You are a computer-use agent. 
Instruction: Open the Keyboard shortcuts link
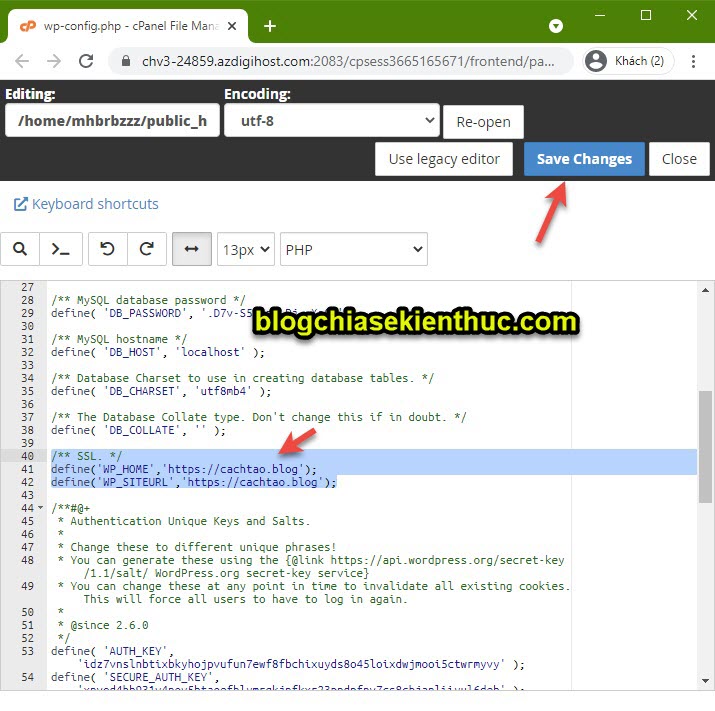click(x=95, y=204)
